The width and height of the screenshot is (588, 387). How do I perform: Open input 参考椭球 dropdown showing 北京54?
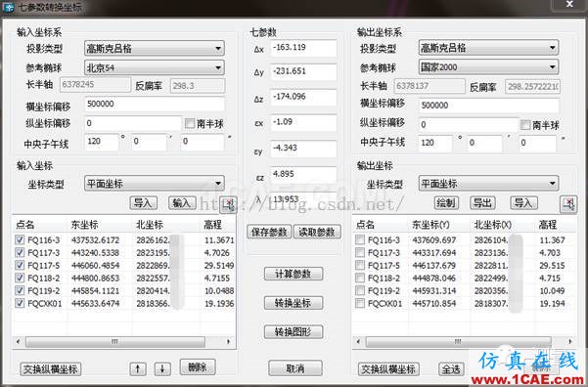click(155, 67)
